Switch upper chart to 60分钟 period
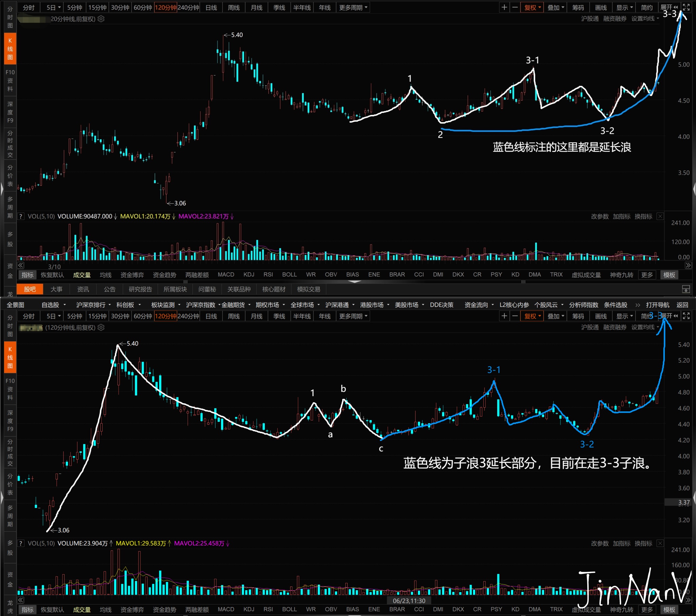This screenshot has height=616, width=696. click(x=143, y=7)
